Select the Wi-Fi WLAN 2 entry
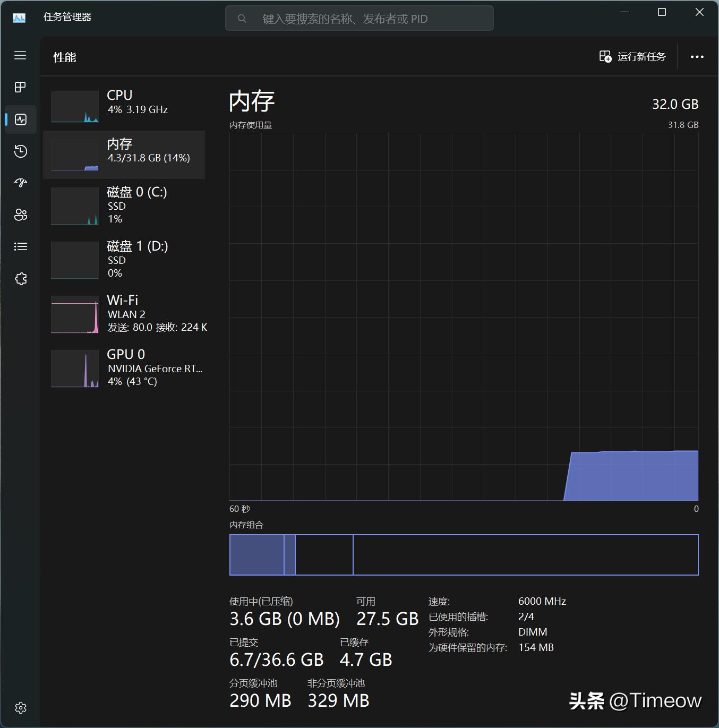Viewport: 719px width, 728px height. [125, 314]
